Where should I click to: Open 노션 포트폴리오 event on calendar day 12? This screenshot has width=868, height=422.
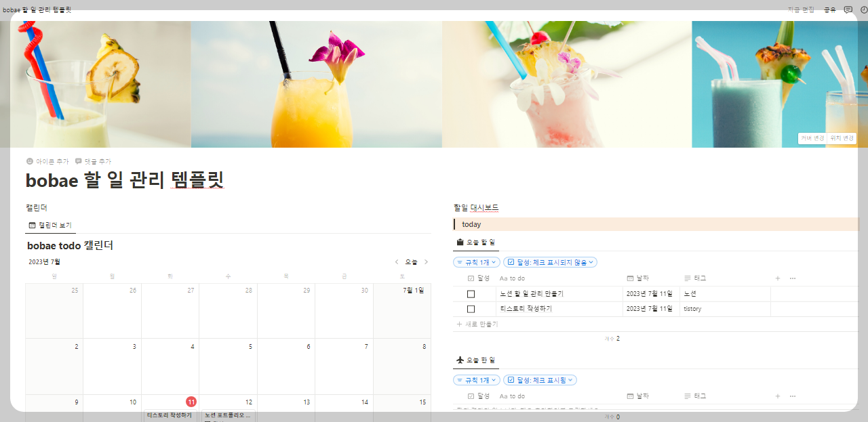click(228, 415)
